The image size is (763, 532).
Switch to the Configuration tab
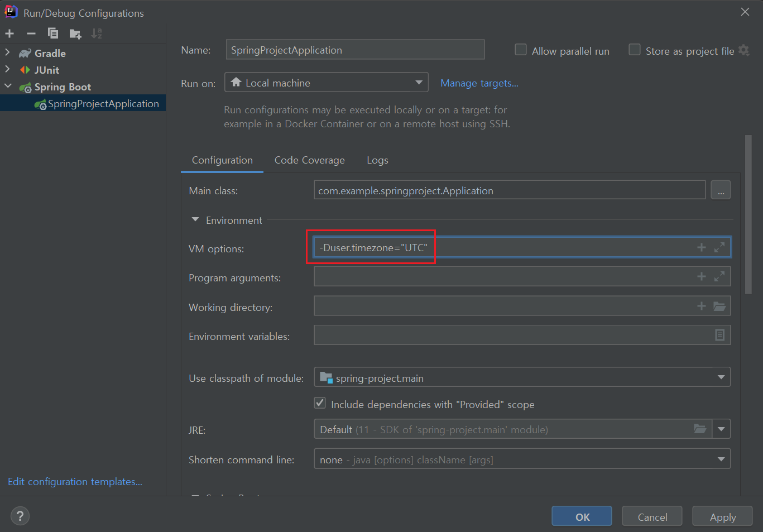click(x=222, y=160)
